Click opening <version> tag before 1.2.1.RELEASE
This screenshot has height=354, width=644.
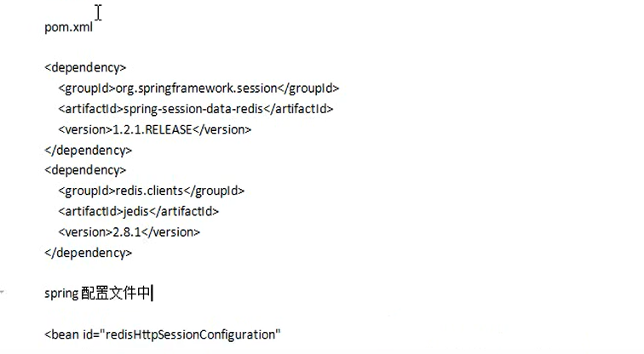[x=85, y=129]
